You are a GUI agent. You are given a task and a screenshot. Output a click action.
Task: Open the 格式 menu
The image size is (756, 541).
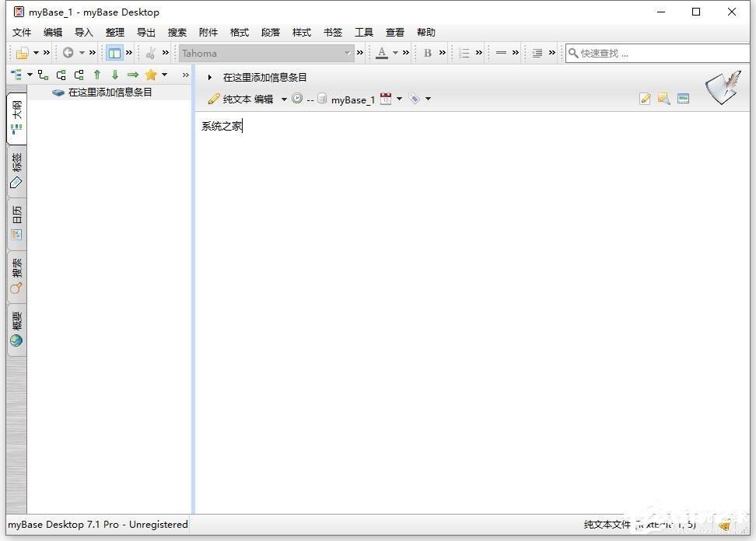pyautogui.click(x=239, y=33)
